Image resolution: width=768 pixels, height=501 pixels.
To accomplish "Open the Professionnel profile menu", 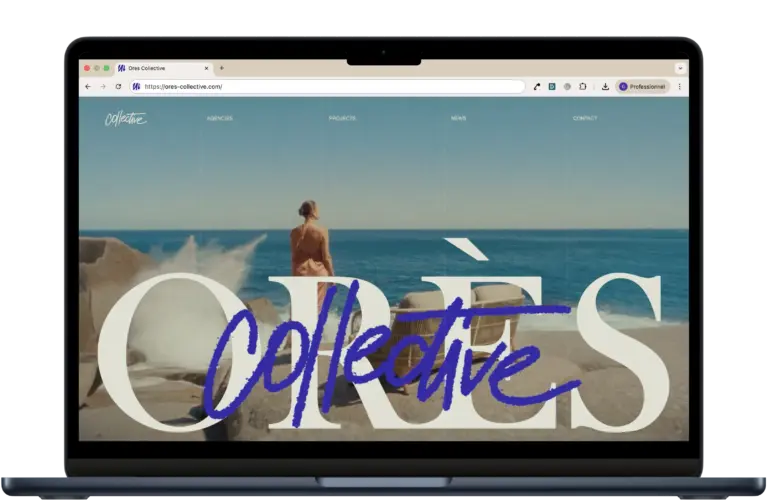I will pyautogui.click(x=642, y=87).
